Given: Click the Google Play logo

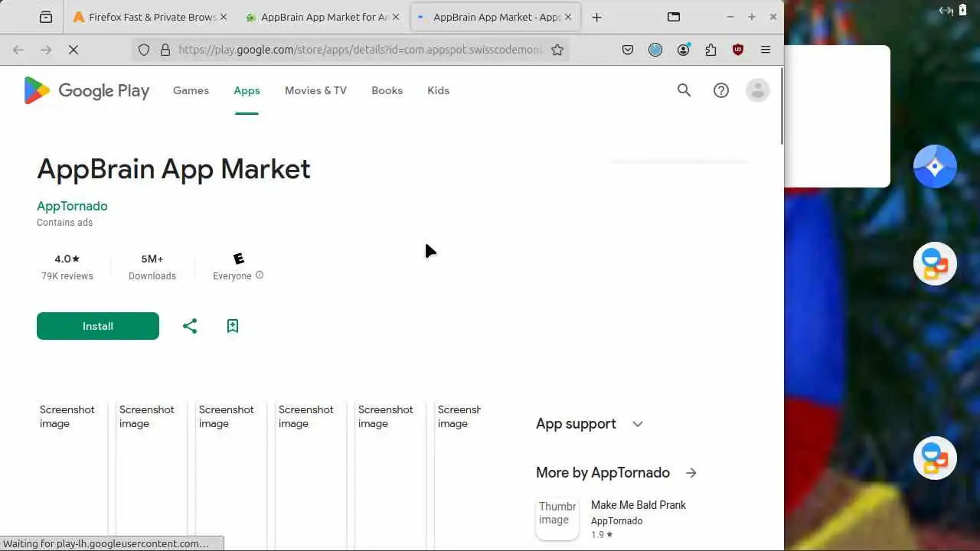Looking at the screenshot, I should (87, 90).
